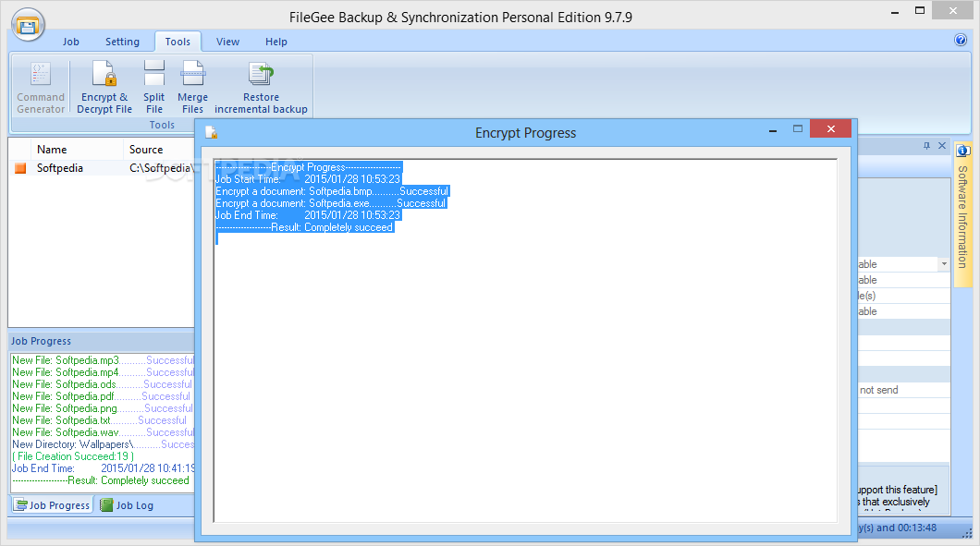Click the New File: Softpedia.wav log line
The image size is (980, 546).
tap(104, 432)
